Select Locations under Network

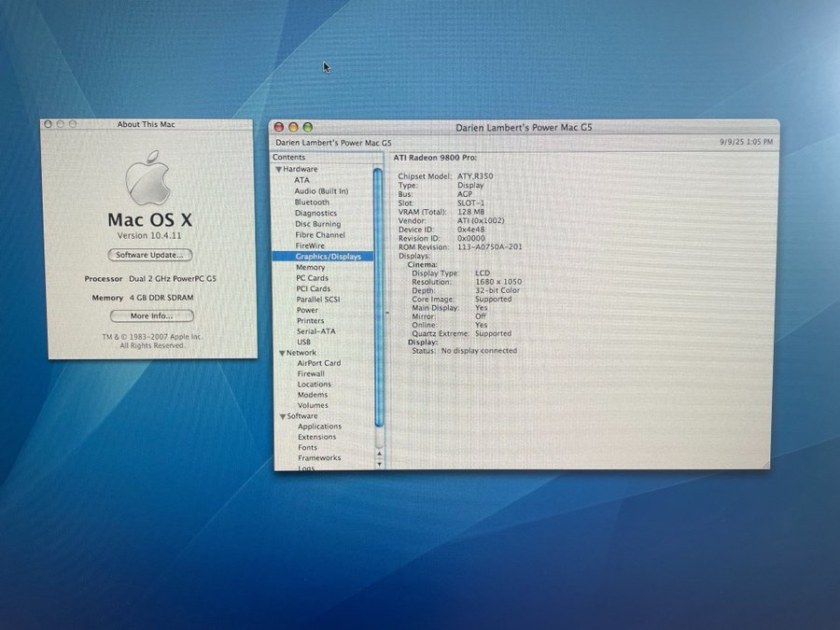tap(314, 385)
